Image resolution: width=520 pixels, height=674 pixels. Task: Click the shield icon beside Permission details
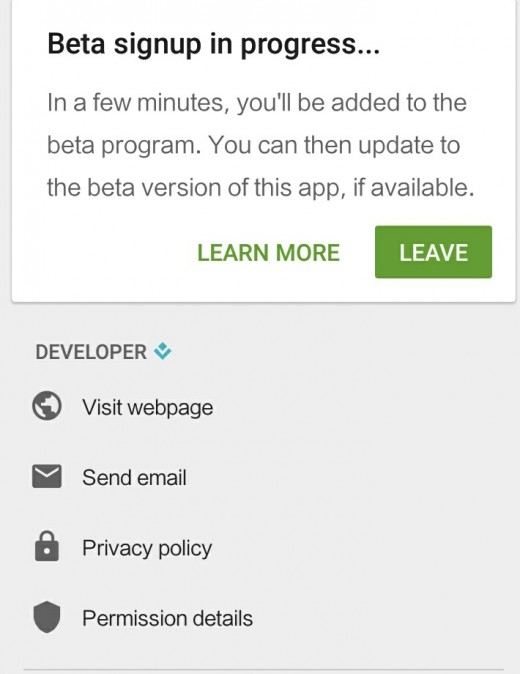pos(47,617)
